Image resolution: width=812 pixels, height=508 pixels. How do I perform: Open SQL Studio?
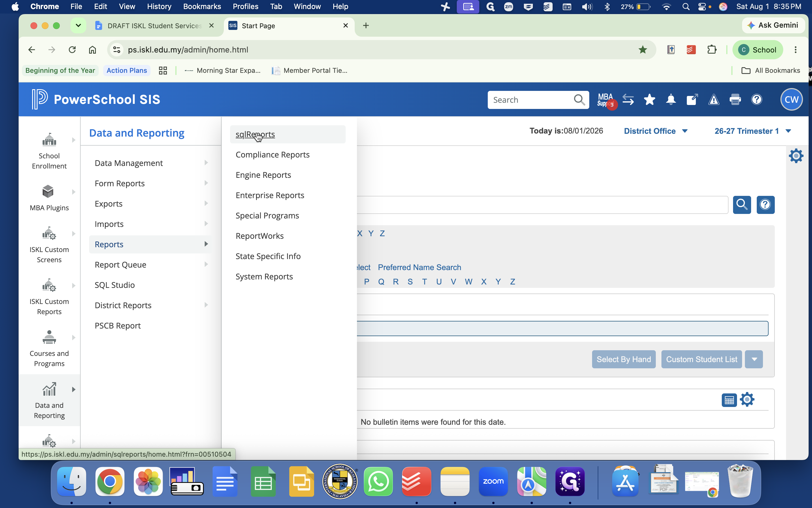click(114, 285)
